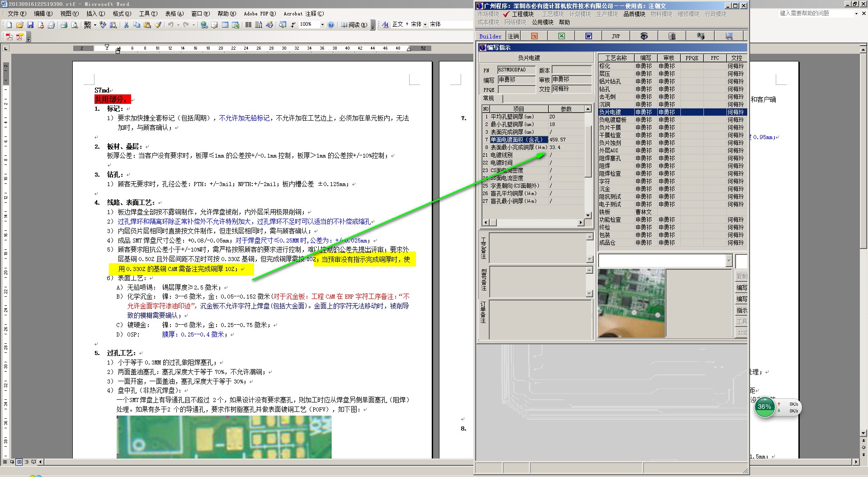Viewport: 868px width, 477px height.
Task: Click the eye icon in ERP toolbar
Action: 644,36
